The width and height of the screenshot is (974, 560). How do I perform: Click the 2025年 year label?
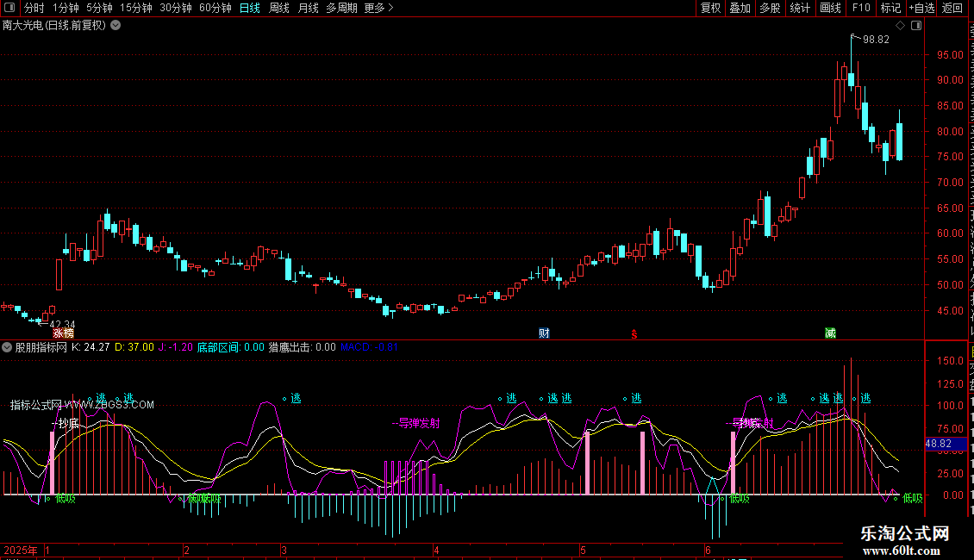pyautogui.click(x=21, y=550)
